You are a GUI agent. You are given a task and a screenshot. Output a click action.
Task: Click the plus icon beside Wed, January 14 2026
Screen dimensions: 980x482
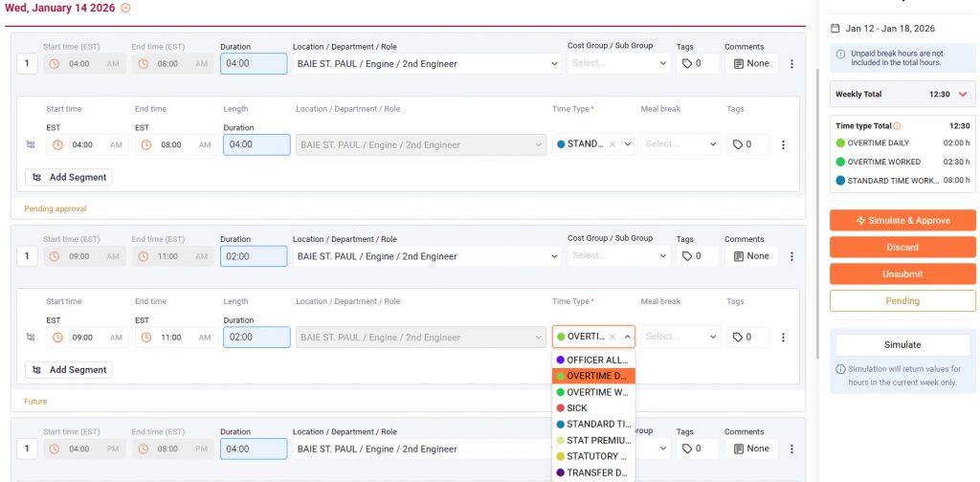[125, 8]
